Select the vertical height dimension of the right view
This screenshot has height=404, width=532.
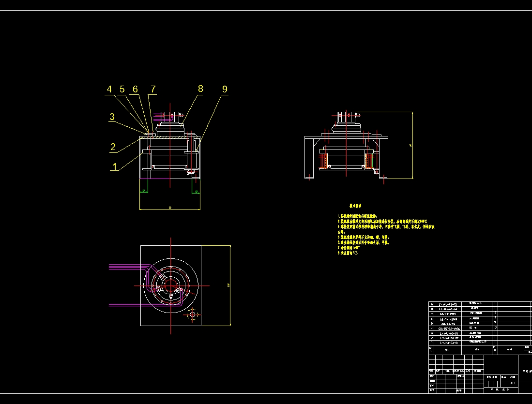411,145
